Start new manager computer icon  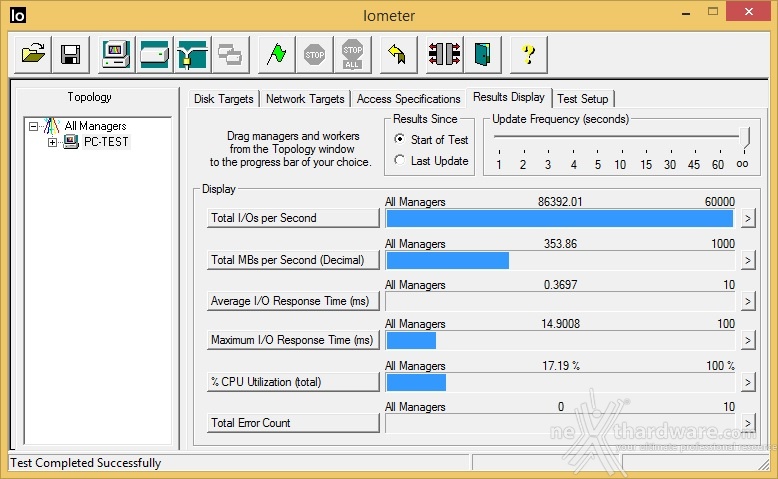[116, 54]
